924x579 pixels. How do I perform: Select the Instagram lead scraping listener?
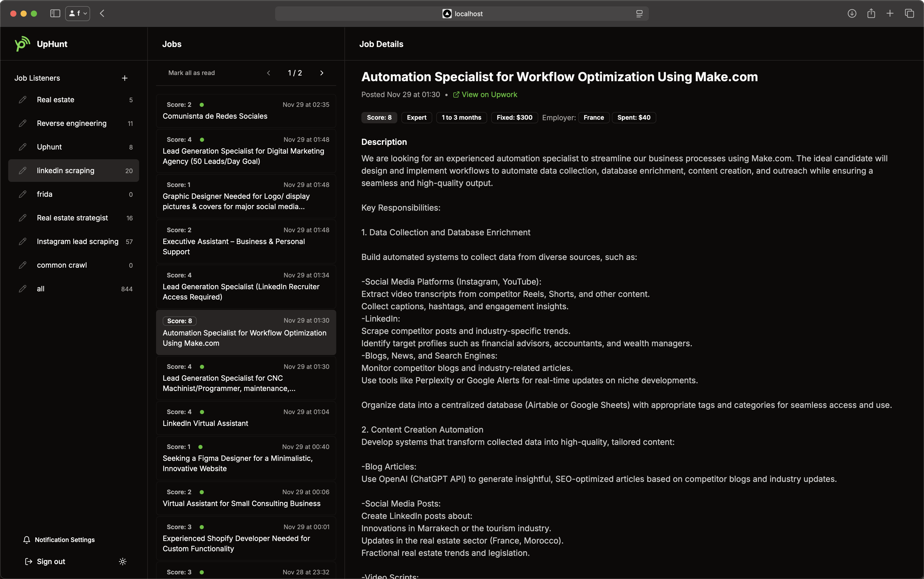pyautogui.click(x=77, y=241)
